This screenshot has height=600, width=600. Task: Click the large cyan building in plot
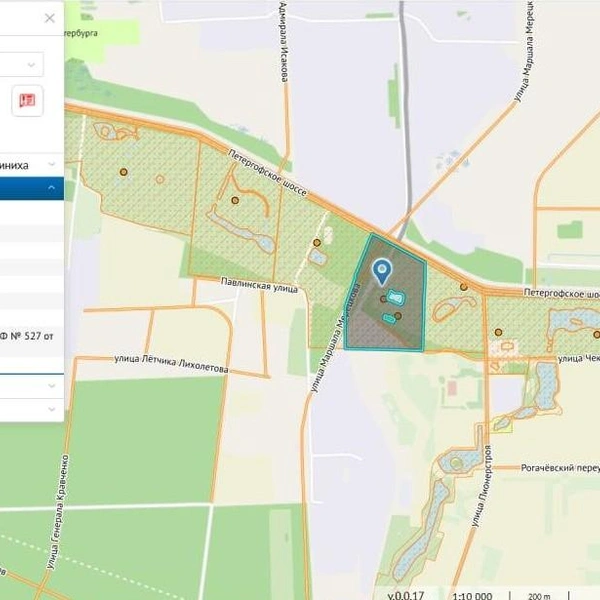coord(396,297)
